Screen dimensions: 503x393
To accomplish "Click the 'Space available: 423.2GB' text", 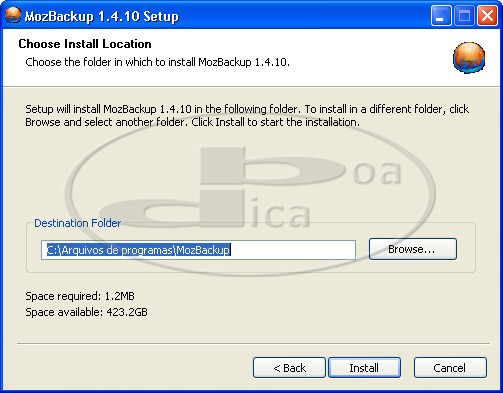I will (x=86, y=312).
